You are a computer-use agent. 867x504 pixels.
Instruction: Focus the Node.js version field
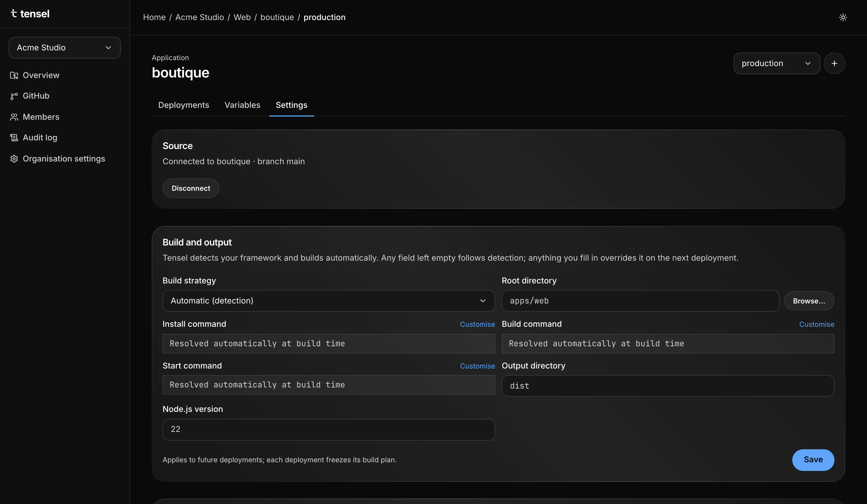click(329, 429)
